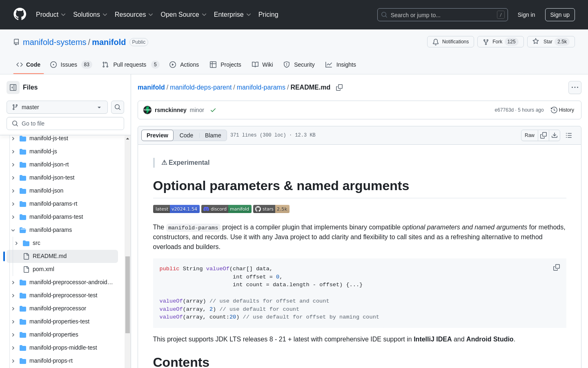Switch to the Code repository tab
The width and height of the screenshot is (588, 368).
tap(29, 65)
